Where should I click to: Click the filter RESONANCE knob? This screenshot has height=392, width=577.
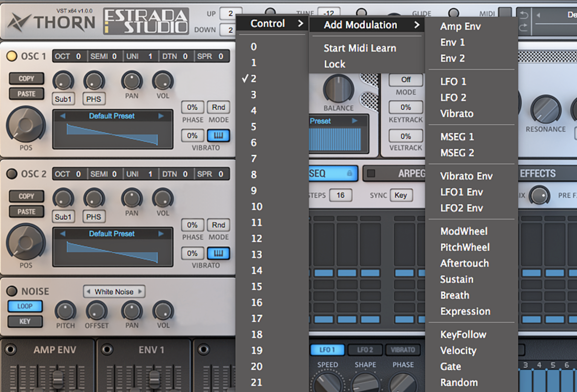coord(545,109)
